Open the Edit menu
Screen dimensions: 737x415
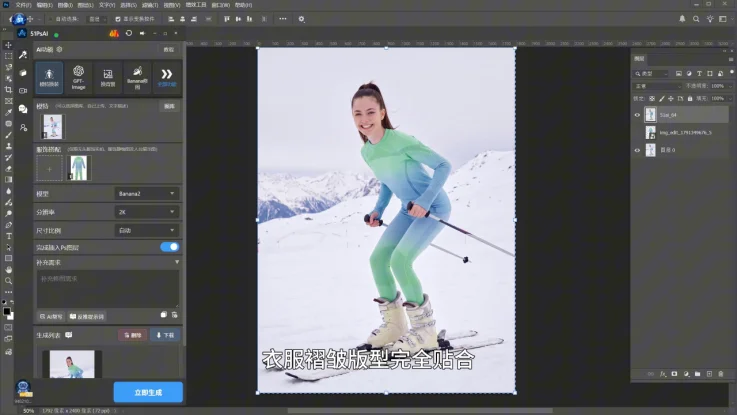tap(45, 5)
